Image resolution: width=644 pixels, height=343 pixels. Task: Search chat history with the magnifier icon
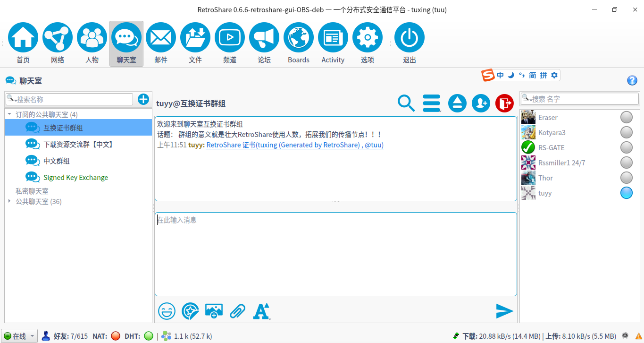click(406, 103)
